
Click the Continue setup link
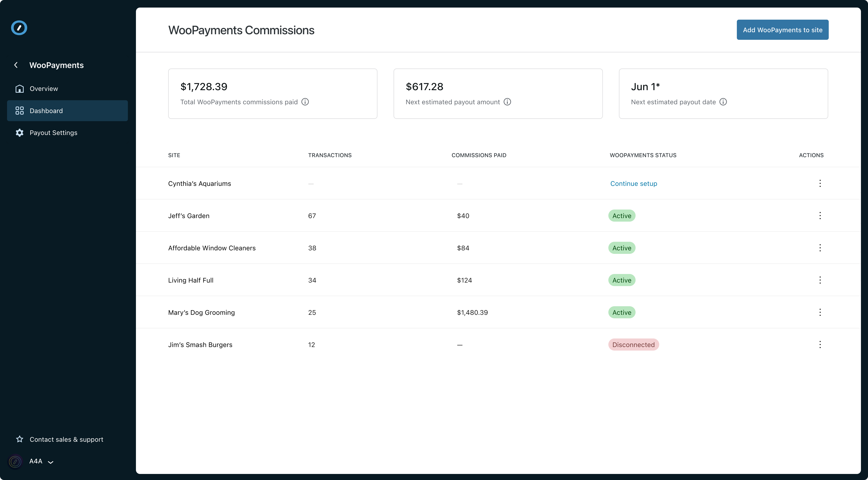(x=633, y=184)
